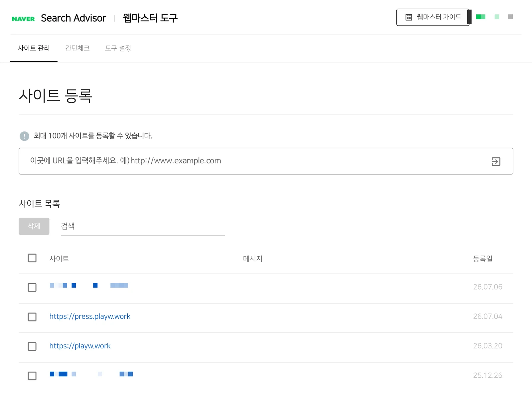Open Search Advisor home link
The image size is (532, 398).
[73, 18]
